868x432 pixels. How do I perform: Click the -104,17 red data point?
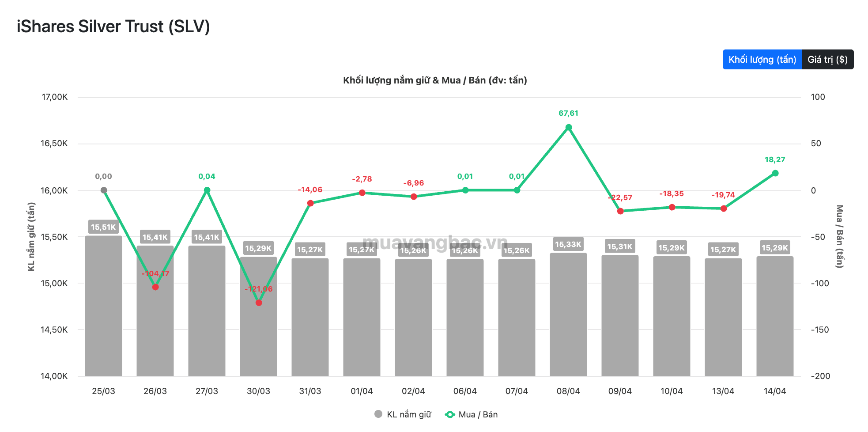coord(155,287)
